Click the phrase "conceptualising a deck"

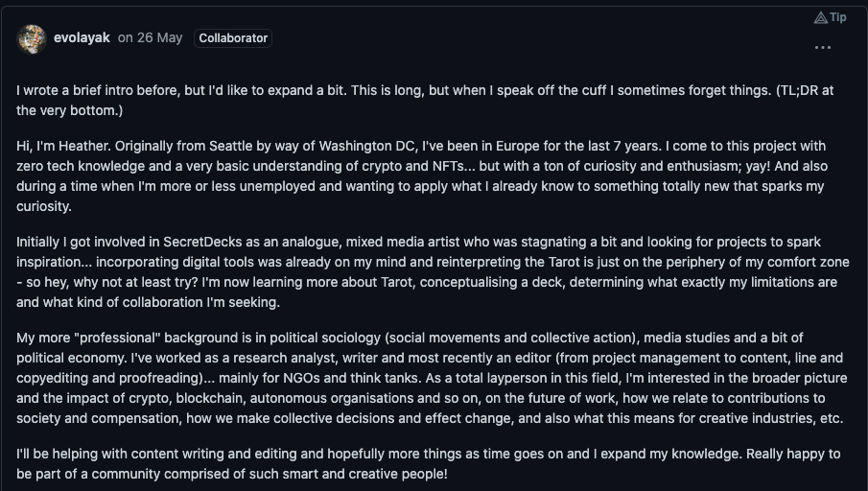[493, 282]
